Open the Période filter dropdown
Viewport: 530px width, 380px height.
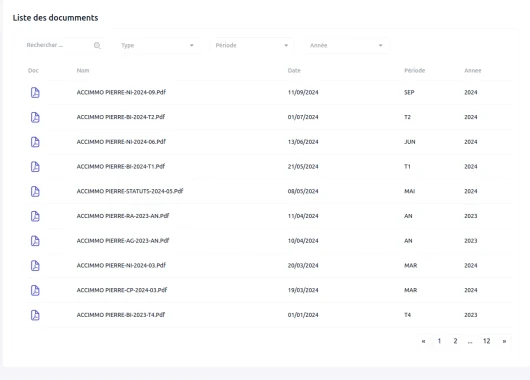tap(252, 45)
